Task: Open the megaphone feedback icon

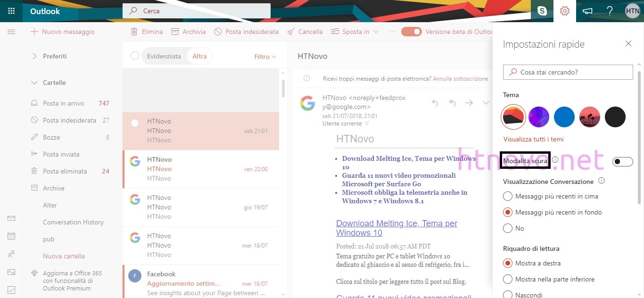Action: tap(587, 11)
